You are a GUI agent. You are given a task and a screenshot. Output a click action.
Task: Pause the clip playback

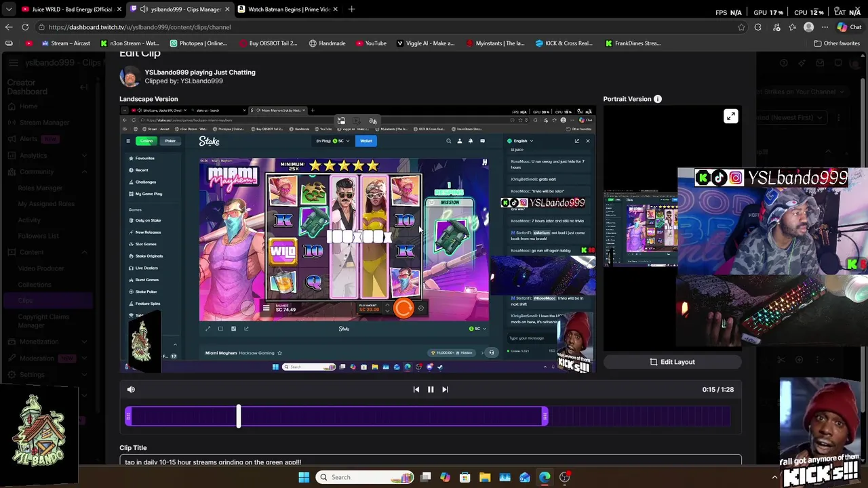pyautogui.click(x=431, y=389)
